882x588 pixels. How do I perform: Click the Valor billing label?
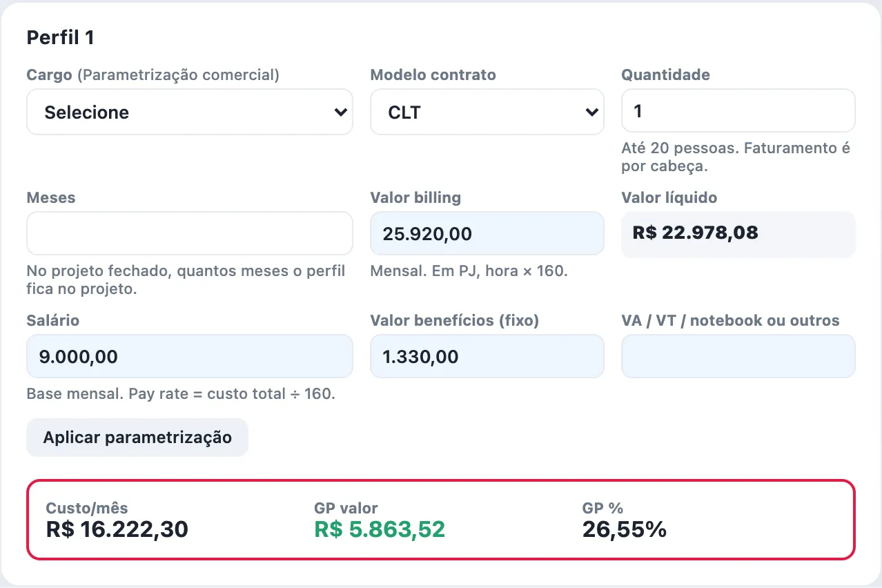(415, 198)
